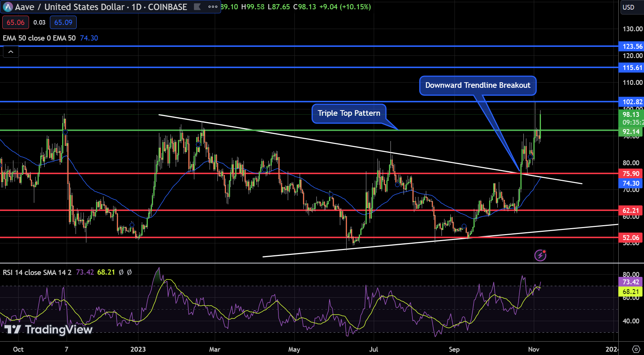Click the 123.56 price level label

coord(632,46)
